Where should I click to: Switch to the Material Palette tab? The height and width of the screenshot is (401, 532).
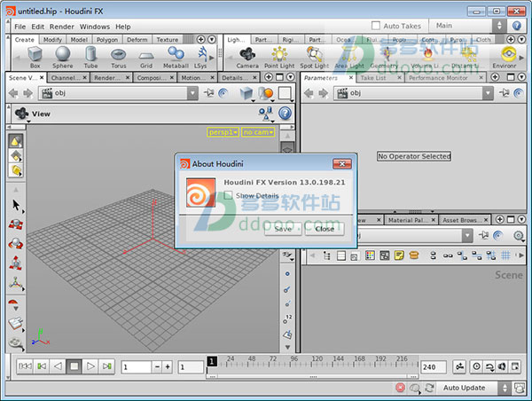coord(406,220)
